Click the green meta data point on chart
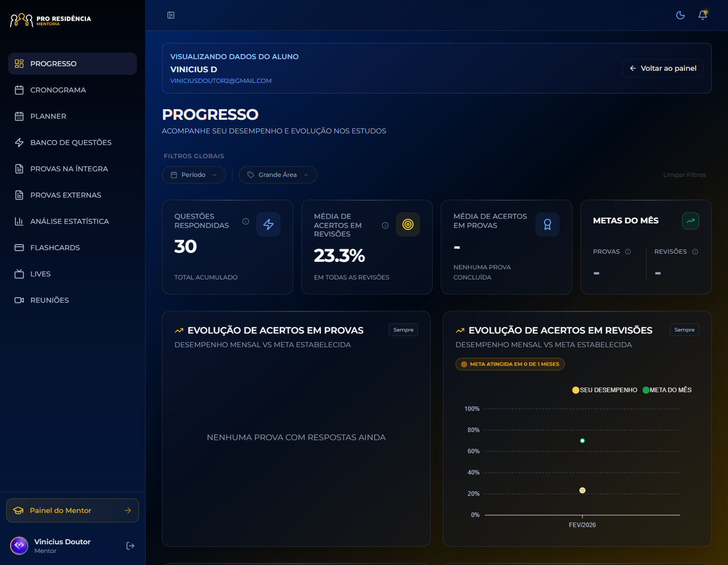728x565 pixels. pyautogui.click(x=582, y=441)
